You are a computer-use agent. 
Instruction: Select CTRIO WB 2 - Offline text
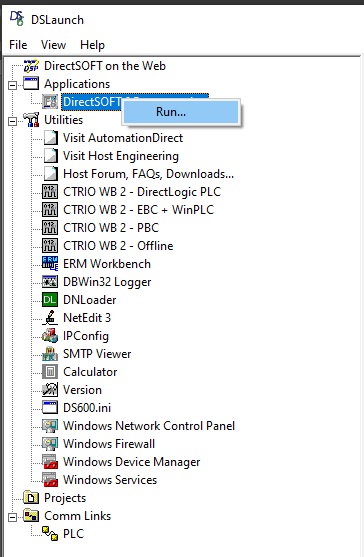tap(118, 246)
